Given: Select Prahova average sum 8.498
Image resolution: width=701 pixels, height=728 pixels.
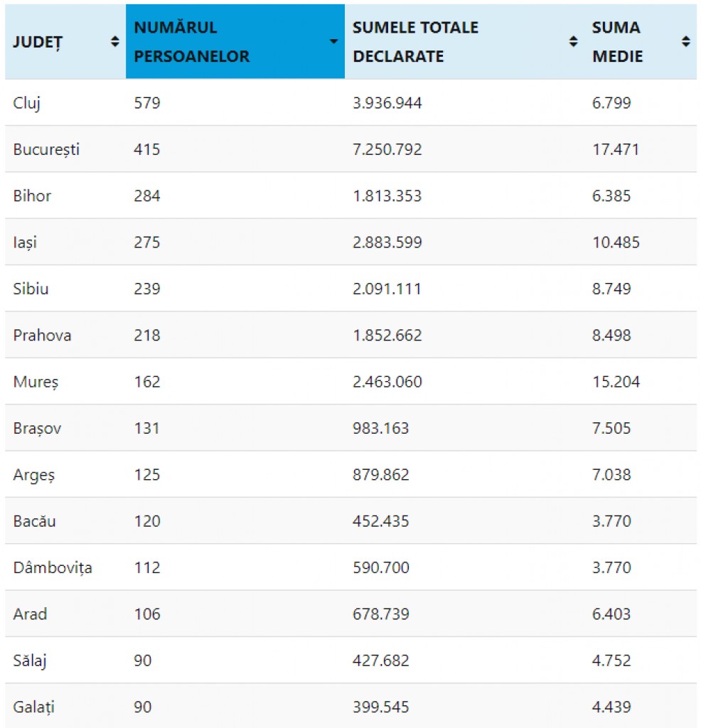Looking at the screenshot, I should tap(611, 336).
